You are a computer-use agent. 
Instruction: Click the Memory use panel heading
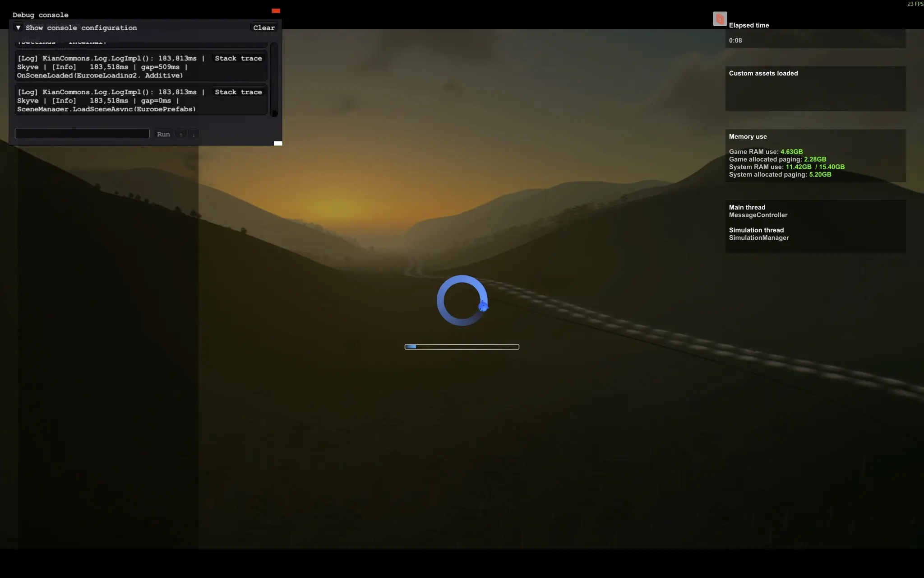pyautogui.click(x=748, y=136)
